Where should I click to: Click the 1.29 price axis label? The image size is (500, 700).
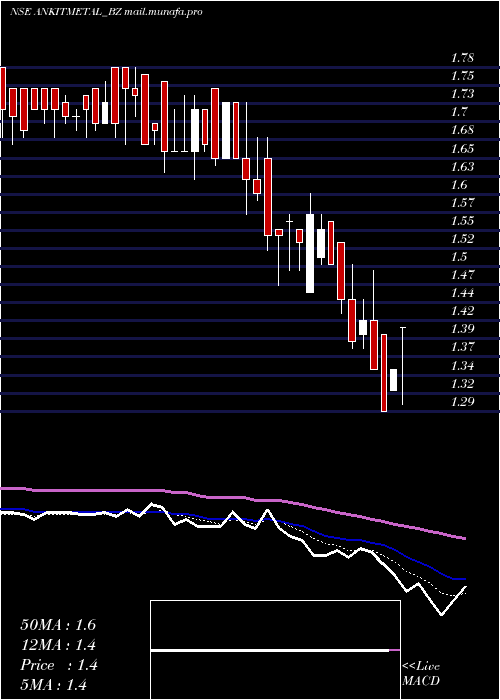coord(462,401)
